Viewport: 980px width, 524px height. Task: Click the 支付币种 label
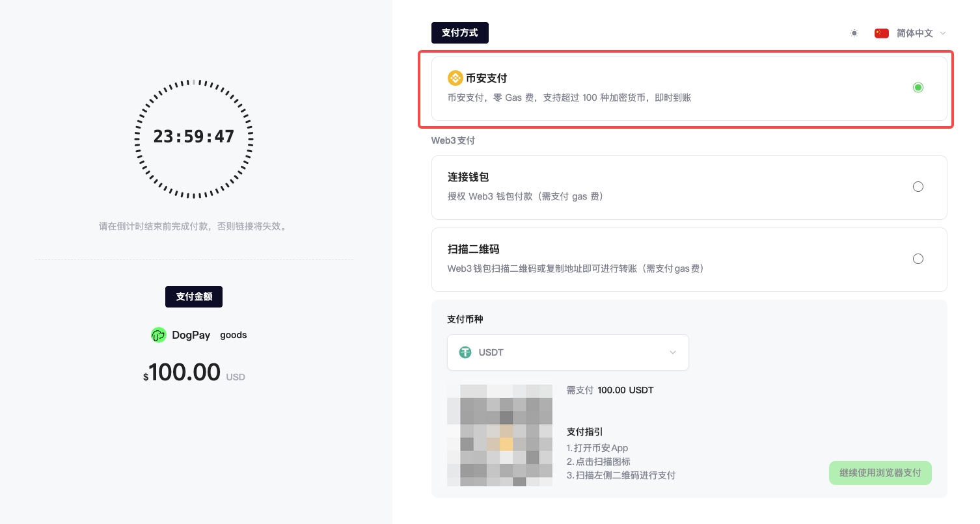tap(465, 319)
